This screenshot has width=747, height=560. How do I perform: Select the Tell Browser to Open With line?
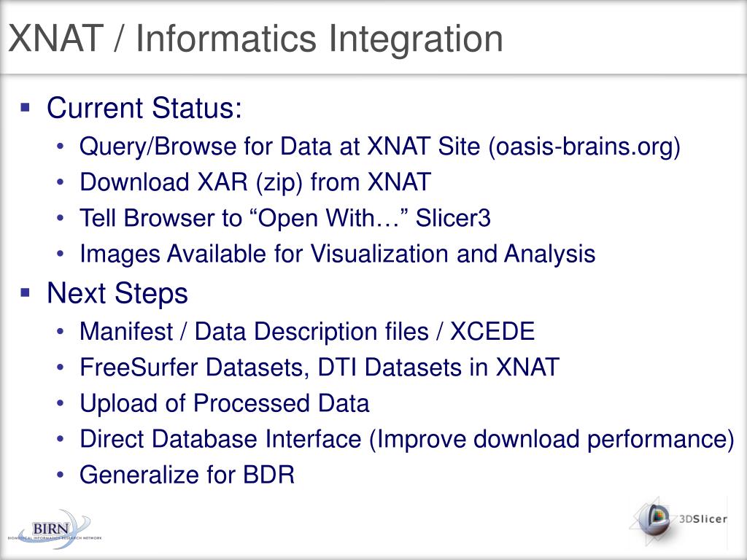click(x=285, y=218)
